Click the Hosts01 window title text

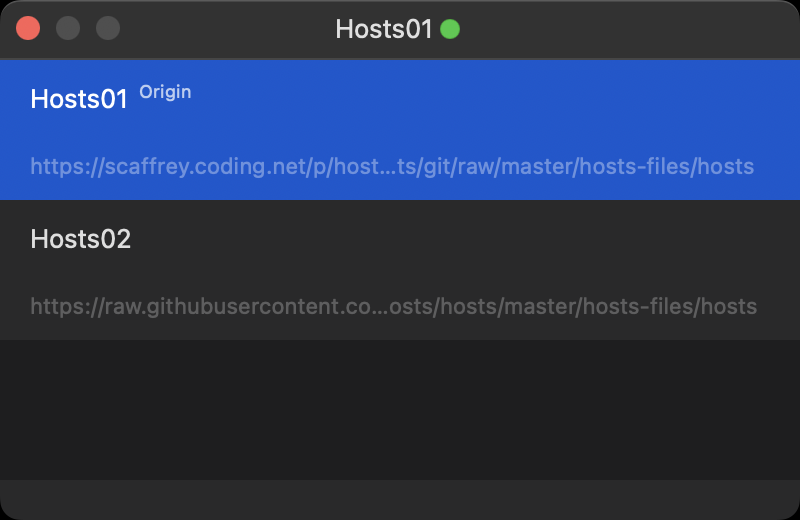coord(384,29)
